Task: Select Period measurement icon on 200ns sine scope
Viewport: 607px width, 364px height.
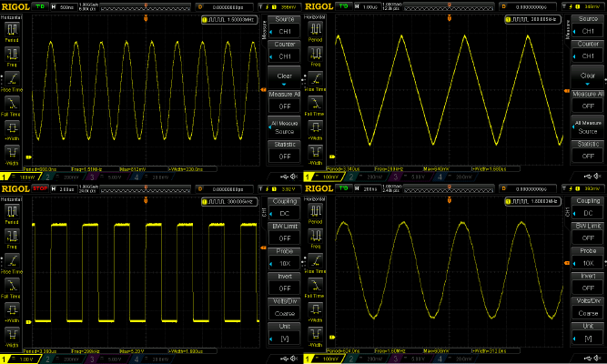Action: (x=316, y=211)
